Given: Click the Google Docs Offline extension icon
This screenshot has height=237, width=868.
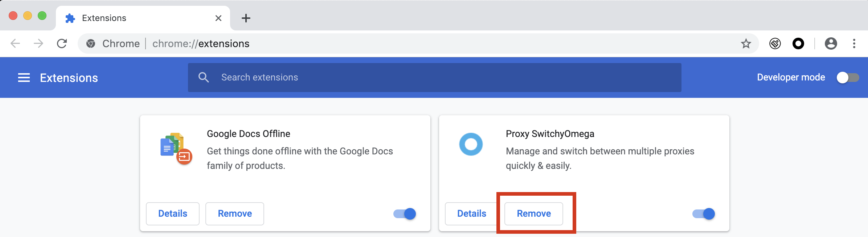Looking at the screenshot, I should (x=176, y=148).
